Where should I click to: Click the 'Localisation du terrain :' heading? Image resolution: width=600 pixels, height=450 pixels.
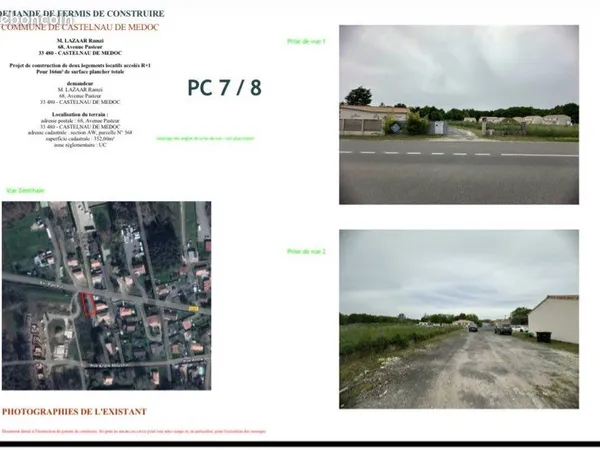pyautogui.click(x=80, y=114)
